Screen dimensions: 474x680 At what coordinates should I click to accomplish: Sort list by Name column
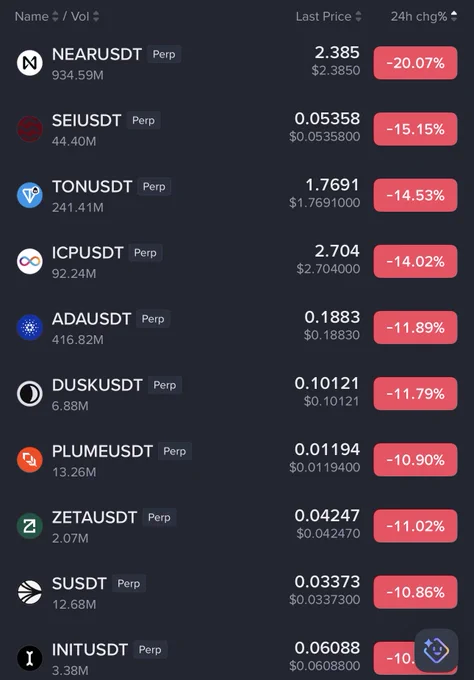36,16
